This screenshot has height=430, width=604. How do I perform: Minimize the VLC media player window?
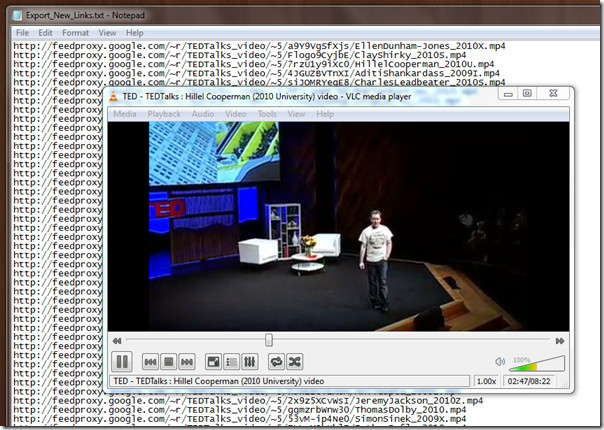508,94
